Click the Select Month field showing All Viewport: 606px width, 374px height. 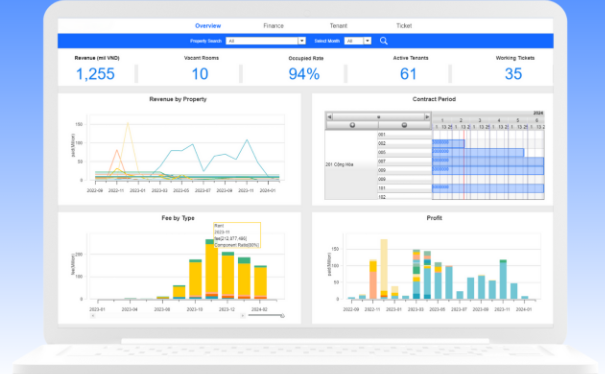(x=354, y=41)
